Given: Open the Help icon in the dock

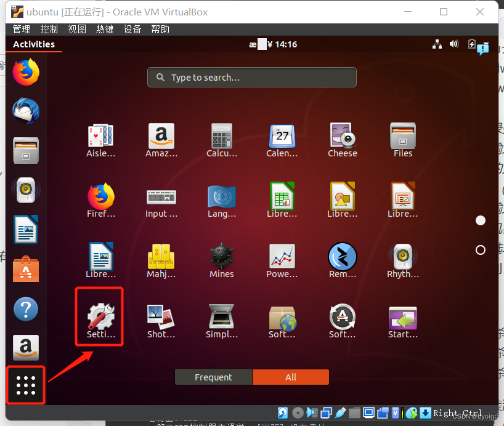Looking at the screenshot, I should 26,309.
